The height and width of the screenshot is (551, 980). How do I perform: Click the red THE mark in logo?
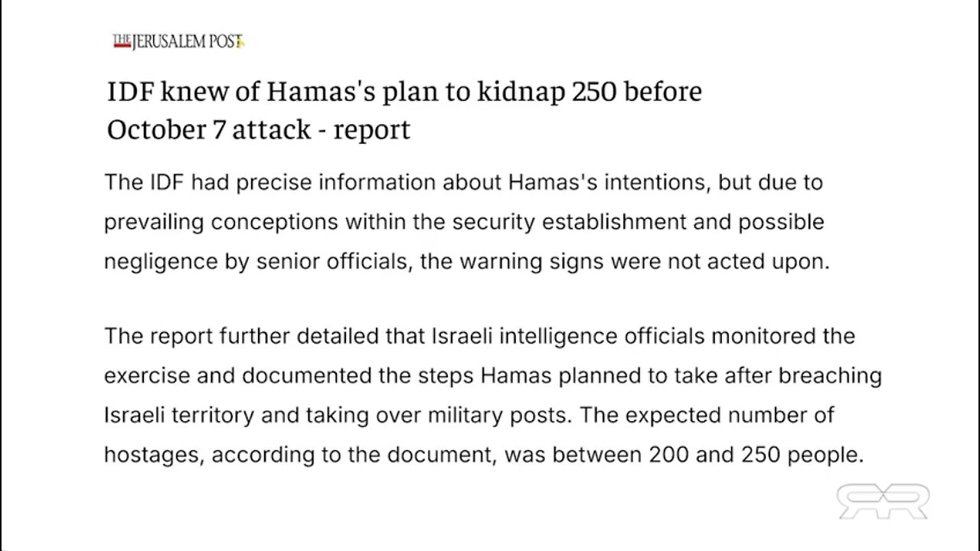(122, 41)
